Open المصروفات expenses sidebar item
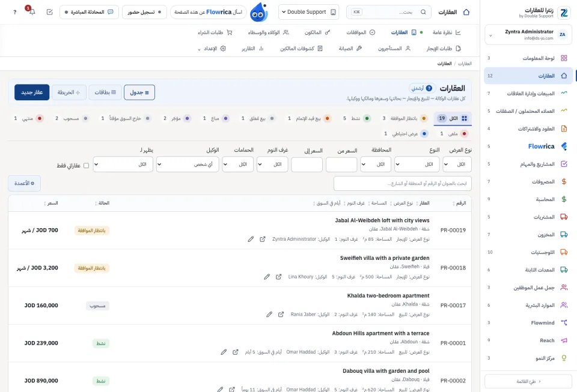 pos(528,181)
